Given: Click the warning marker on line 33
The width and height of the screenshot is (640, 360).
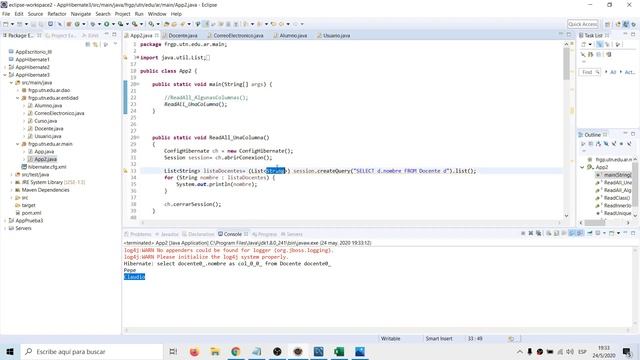Looking at the screenshot, I should point(125,171).
